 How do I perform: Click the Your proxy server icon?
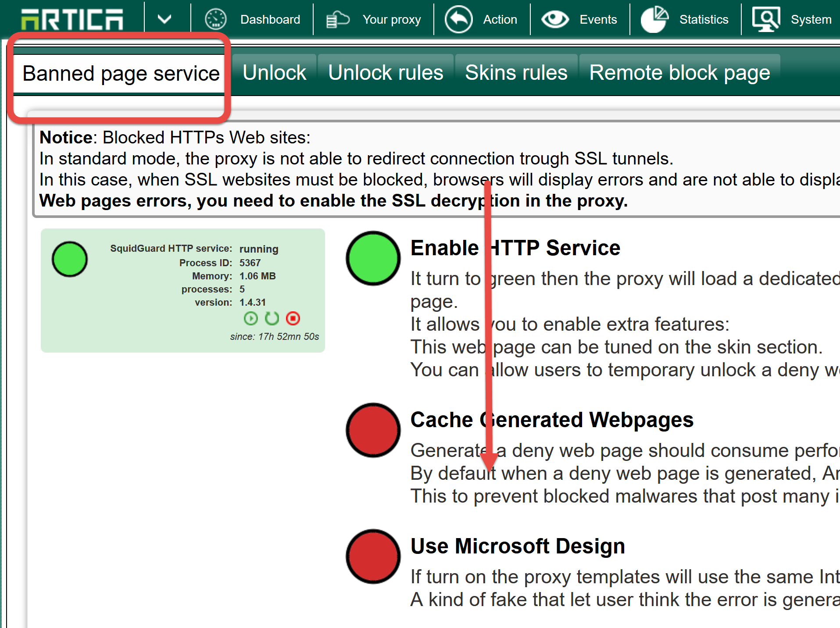337,19
